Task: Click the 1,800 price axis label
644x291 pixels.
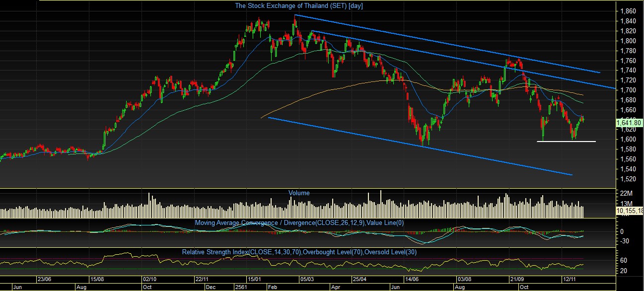Action: click(628, 41)
